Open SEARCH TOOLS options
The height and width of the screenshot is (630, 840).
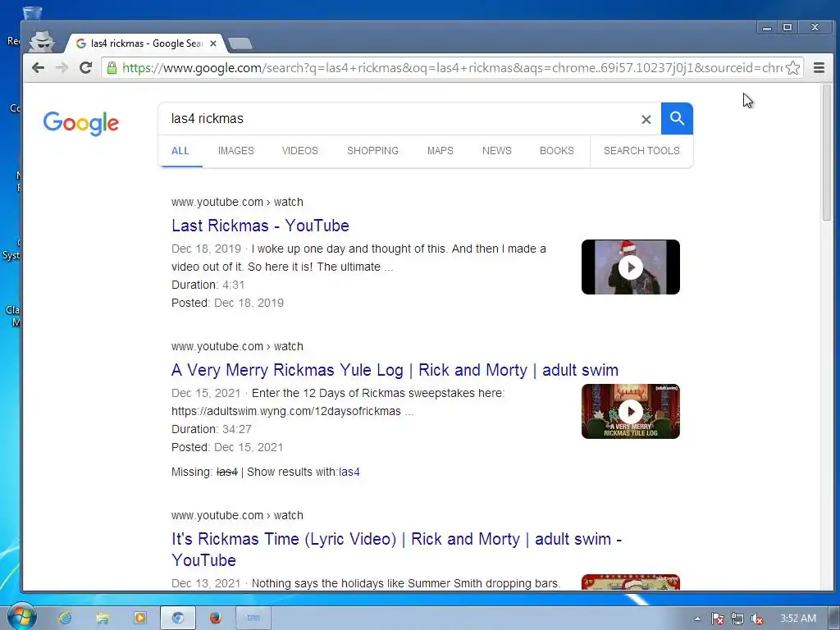pos(641,151)
